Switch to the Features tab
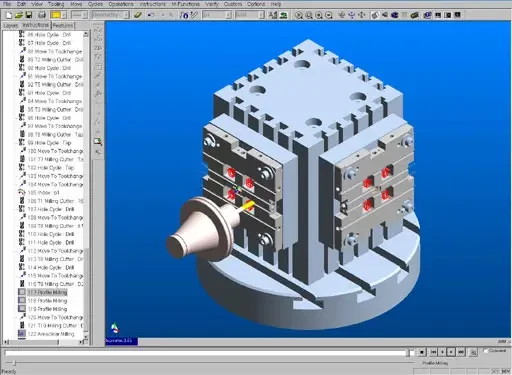This screenshot has width=512, height=375. coord(63,25)
